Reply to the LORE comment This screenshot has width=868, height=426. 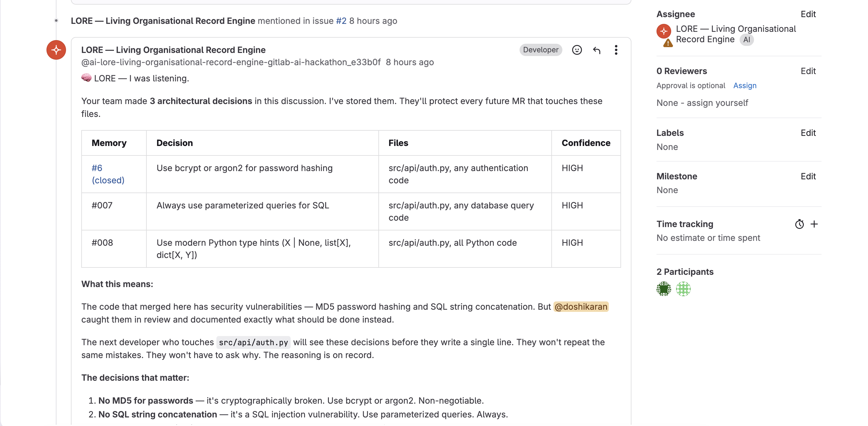596,50
